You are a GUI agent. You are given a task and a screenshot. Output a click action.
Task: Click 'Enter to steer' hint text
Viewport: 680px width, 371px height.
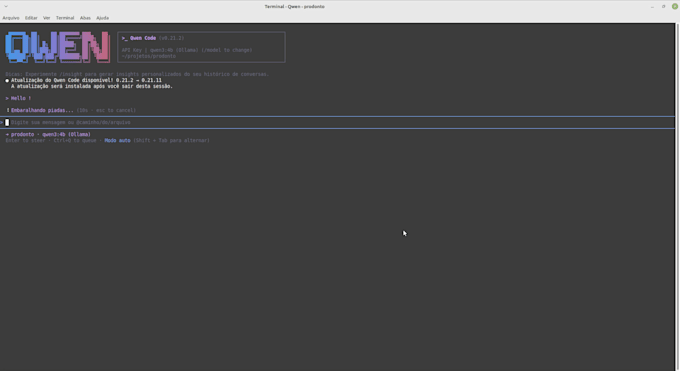25,141
